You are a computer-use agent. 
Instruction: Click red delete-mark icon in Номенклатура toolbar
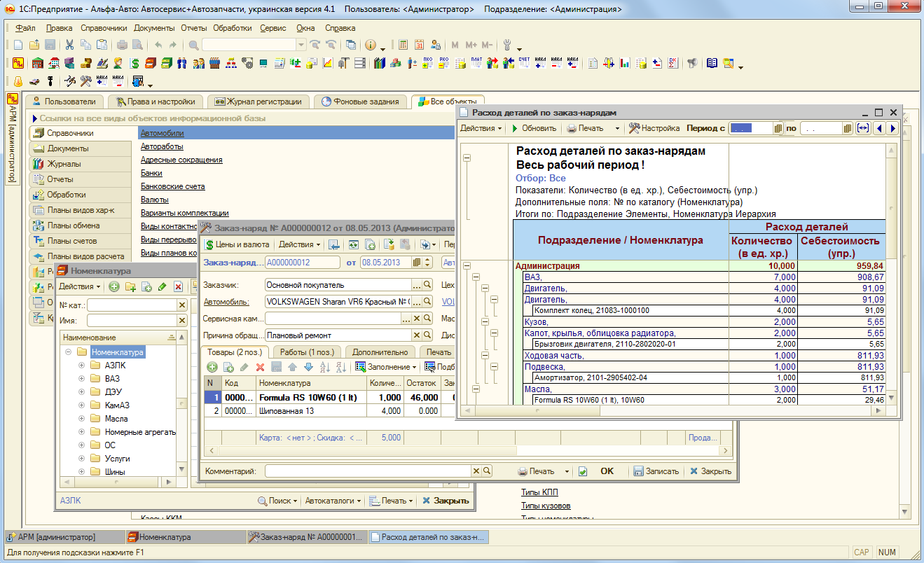tap(178, 286)
